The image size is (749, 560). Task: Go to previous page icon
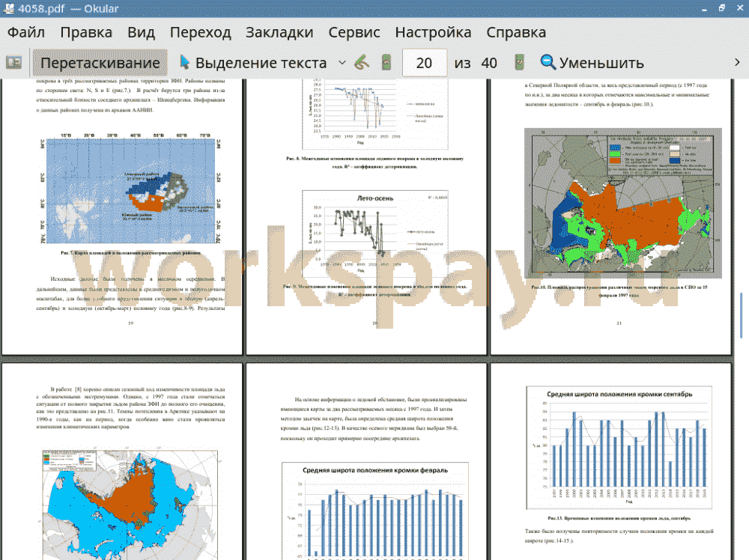[x=386, y=63]
